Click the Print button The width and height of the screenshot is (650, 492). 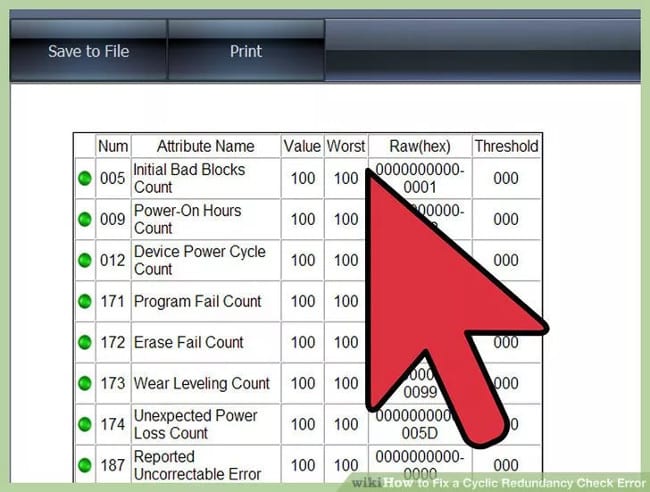(x=246, y=50)
